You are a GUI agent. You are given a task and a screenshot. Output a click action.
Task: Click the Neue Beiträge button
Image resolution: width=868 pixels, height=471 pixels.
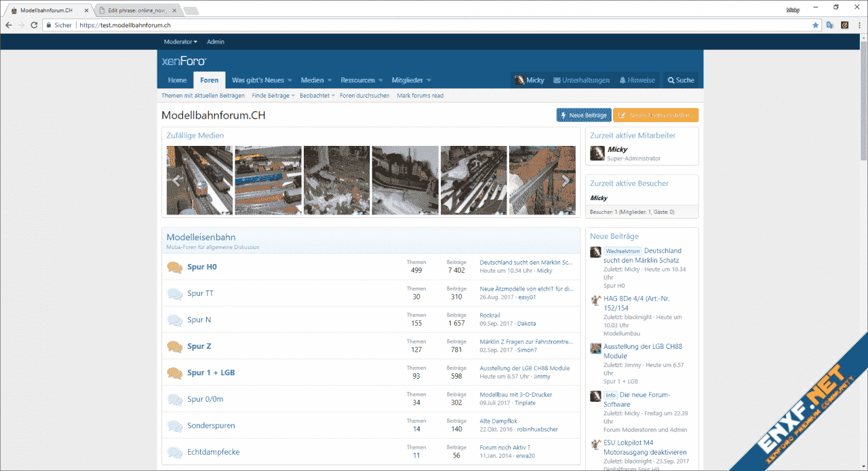(x=583, y=115)
